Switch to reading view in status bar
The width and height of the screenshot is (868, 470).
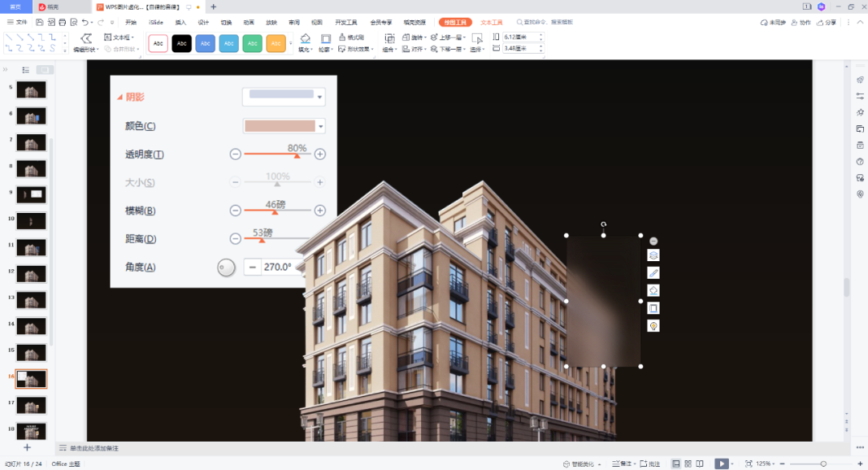point(700,464)
